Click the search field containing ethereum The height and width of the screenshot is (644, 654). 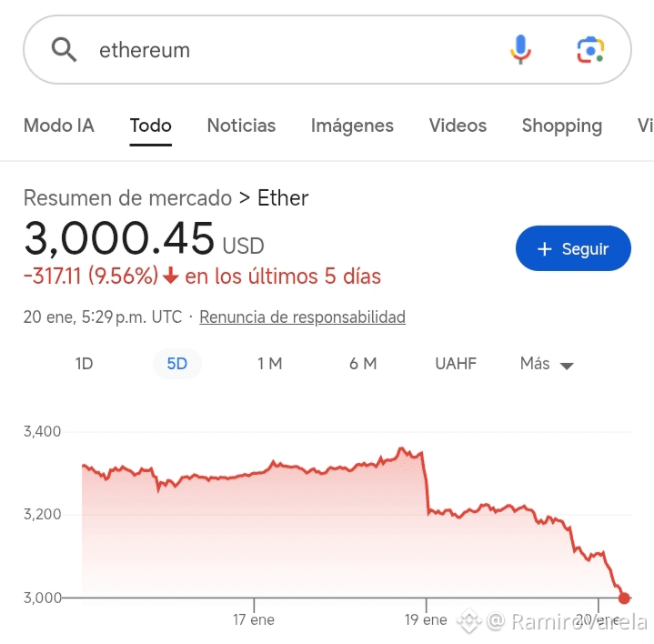tap(291, 50)
